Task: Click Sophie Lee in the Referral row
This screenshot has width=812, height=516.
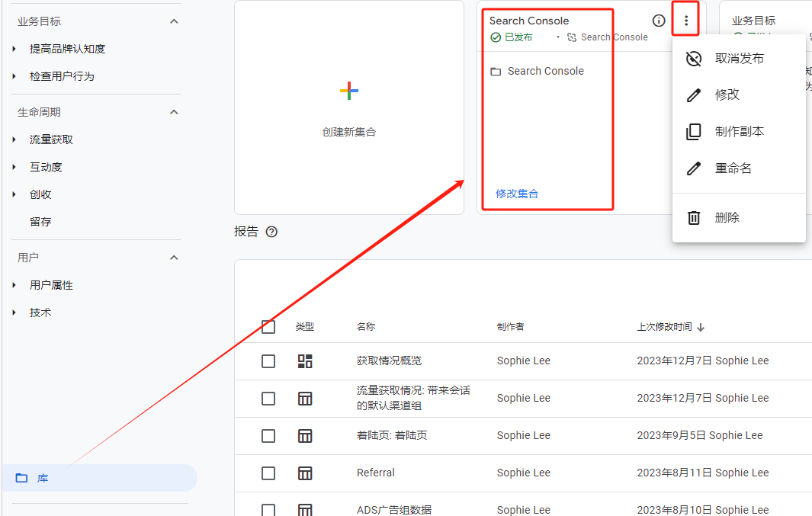Action: [524, 473]
